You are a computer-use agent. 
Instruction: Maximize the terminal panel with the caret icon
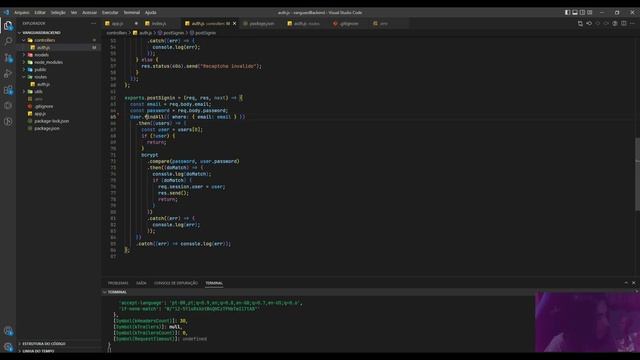coord(626,283)
